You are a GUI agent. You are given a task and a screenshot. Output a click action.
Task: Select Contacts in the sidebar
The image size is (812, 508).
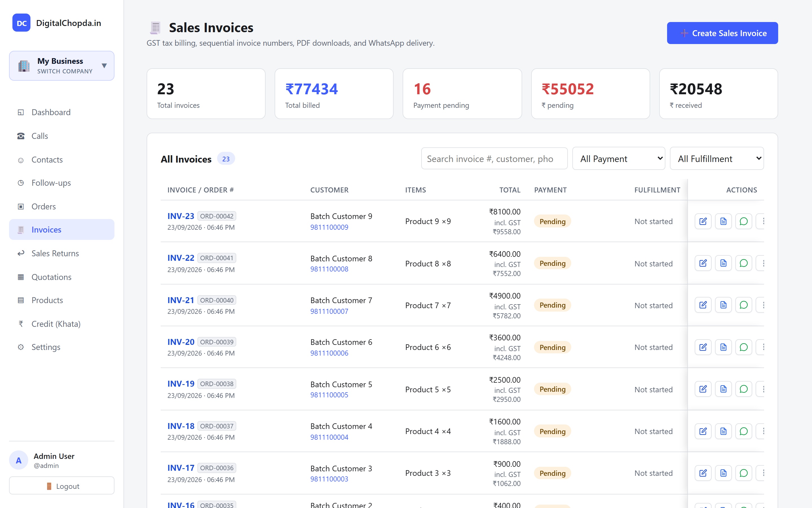pyautogui.click(x=62, y=159)
